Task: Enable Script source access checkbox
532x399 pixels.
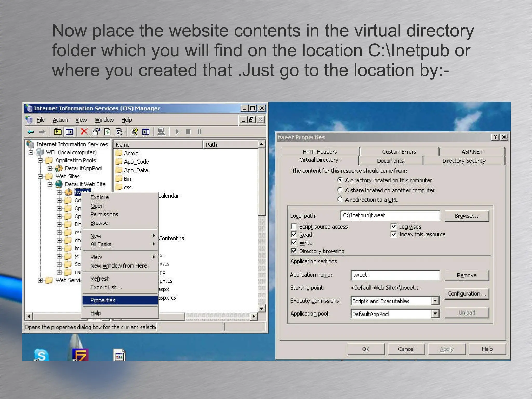Action: click(294, 227)
